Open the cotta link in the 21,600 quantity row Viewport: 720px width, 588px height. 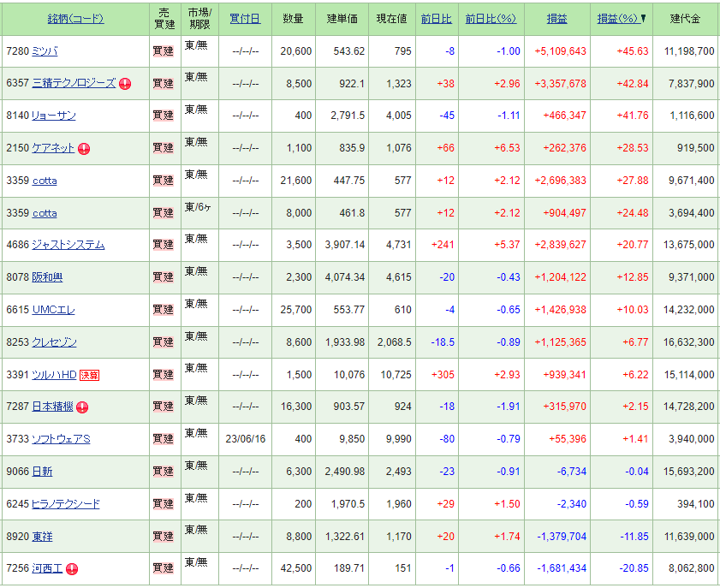[45, 181]
